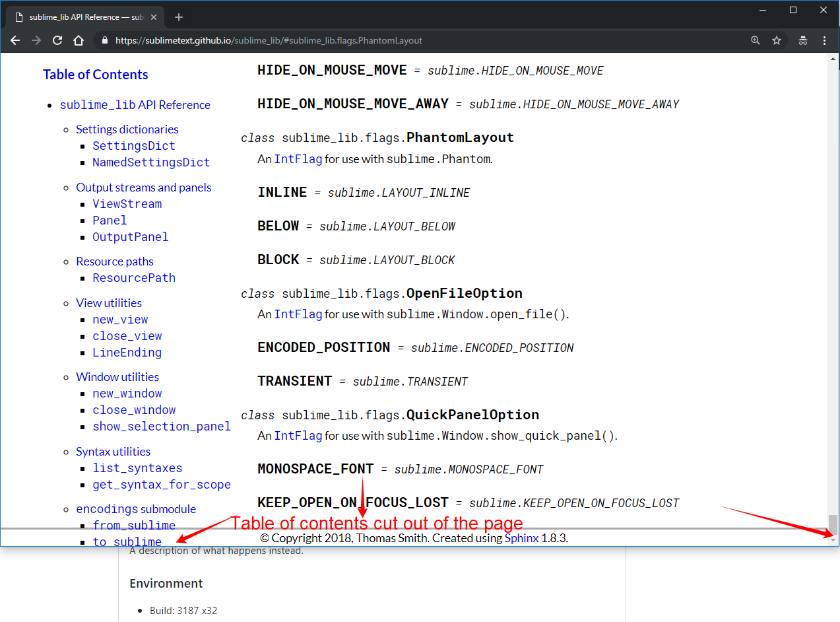Click the page scrollbar up arrow
The height and width of the screenshot is (622, 840).
pyautogui.click(x=833, y=59)
